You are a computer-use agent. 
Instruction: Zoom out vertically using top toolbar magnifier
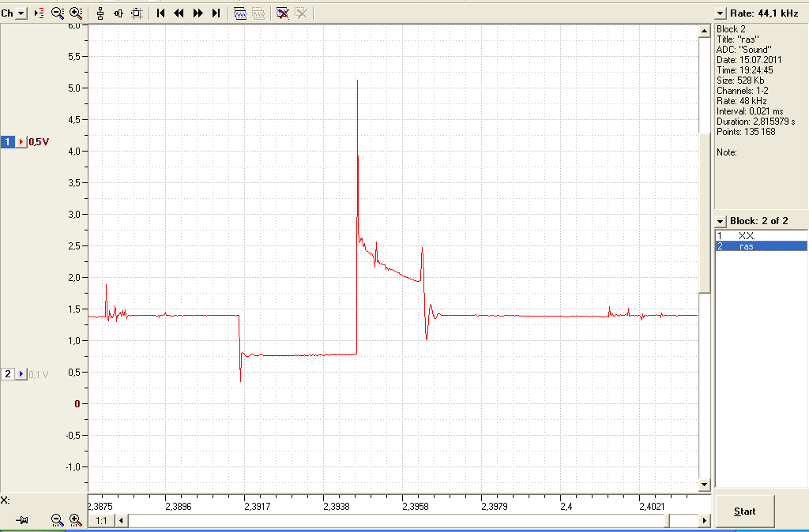point(58,13)
